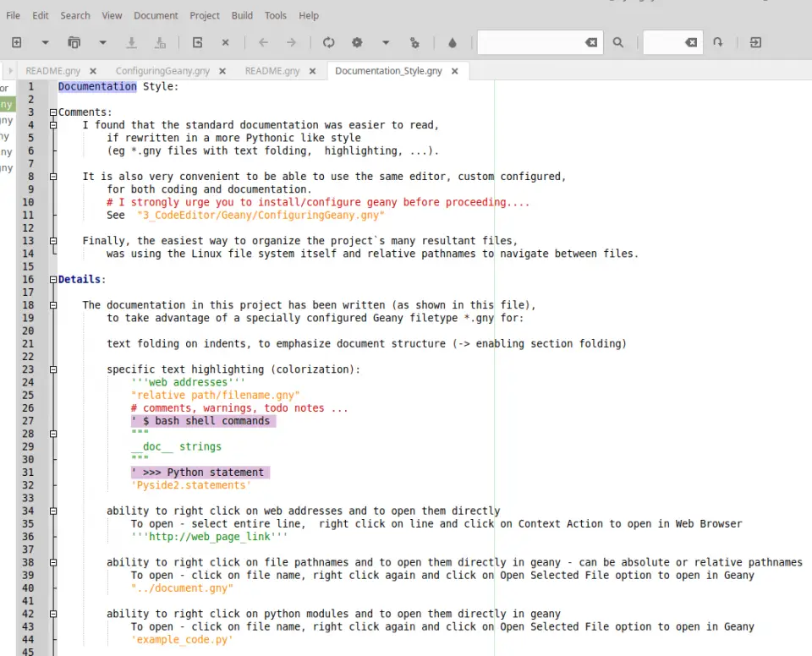Switch to the ConfiguringGeany.gny tab
This screenshot has width=812, height=656.
[162, 71]
